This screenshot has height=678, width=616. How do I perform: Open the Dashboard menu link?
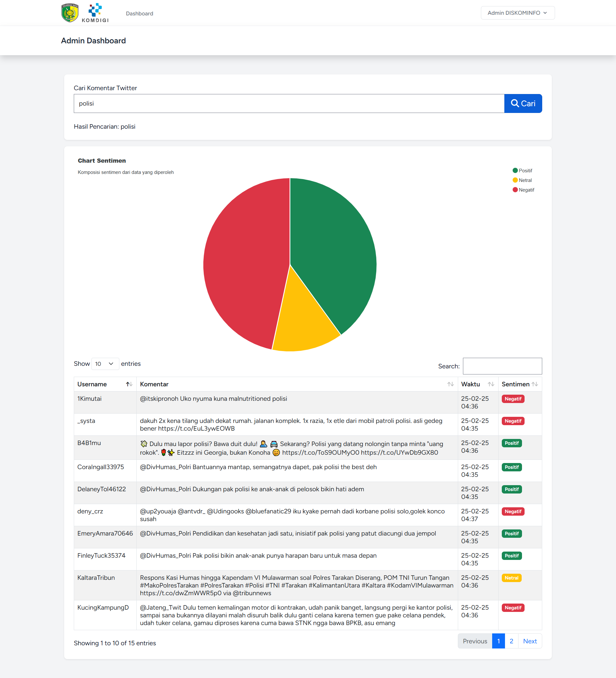pos(140,13)
